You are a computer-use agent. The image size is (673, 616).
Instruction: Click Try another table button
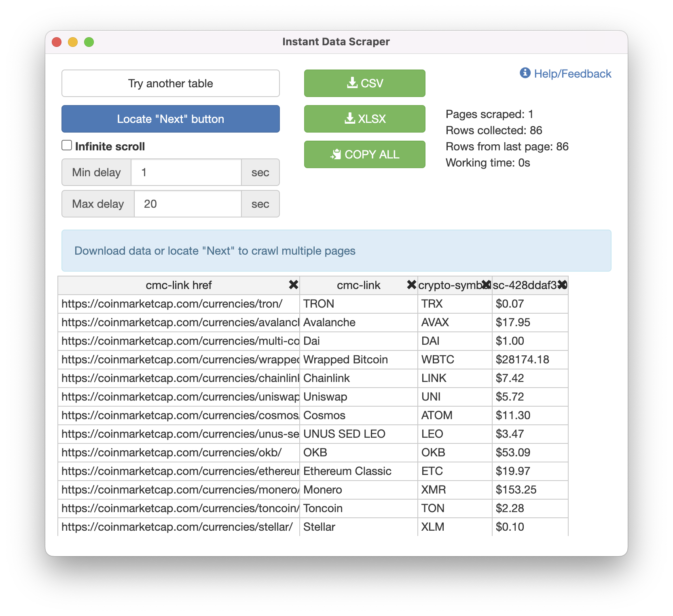tap(170, 83)
